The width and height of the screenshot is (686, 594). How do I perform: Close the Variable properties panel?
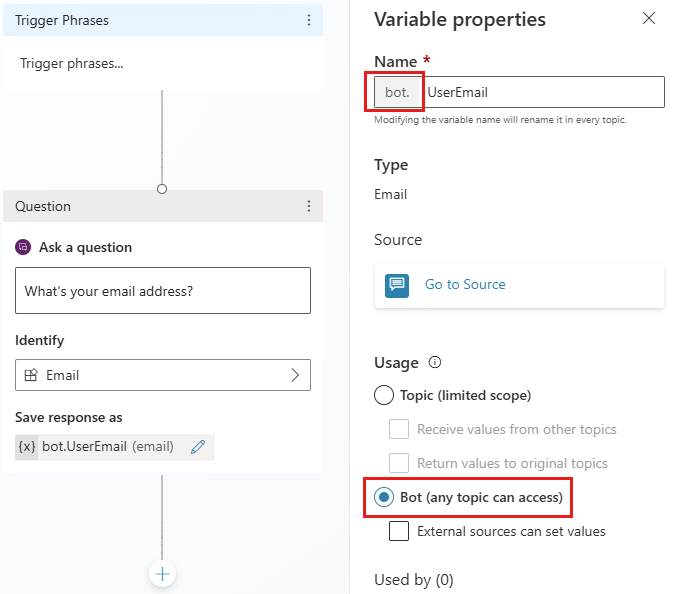[x=649, y=19]
